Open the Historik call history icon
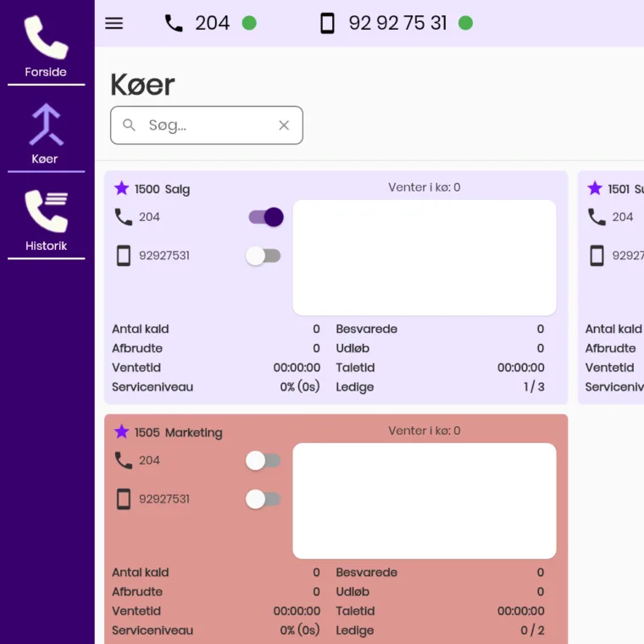The image size is (644, 644). pos(46,211)
